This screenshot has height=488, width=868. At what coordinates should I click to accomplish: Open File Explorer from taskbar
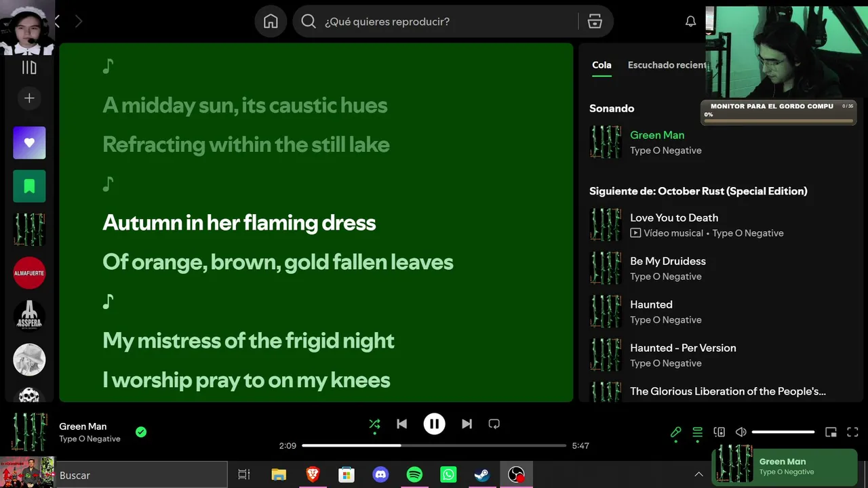[x=279, y=475]
